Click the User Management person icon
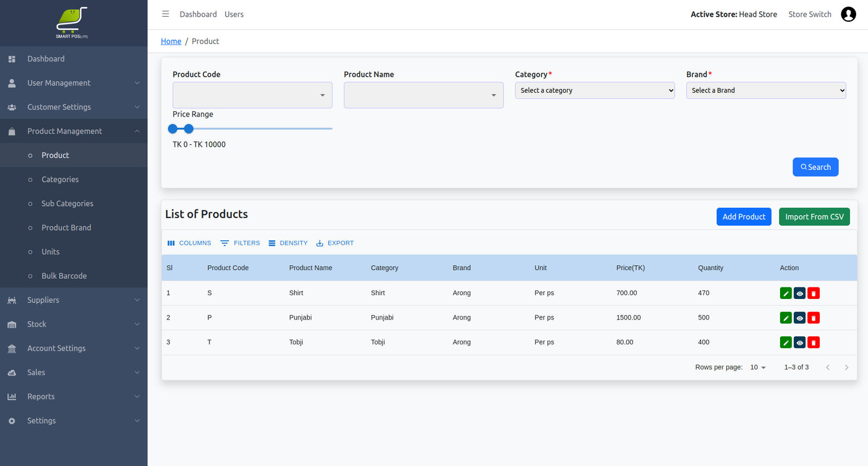 (x=12, y=83)
